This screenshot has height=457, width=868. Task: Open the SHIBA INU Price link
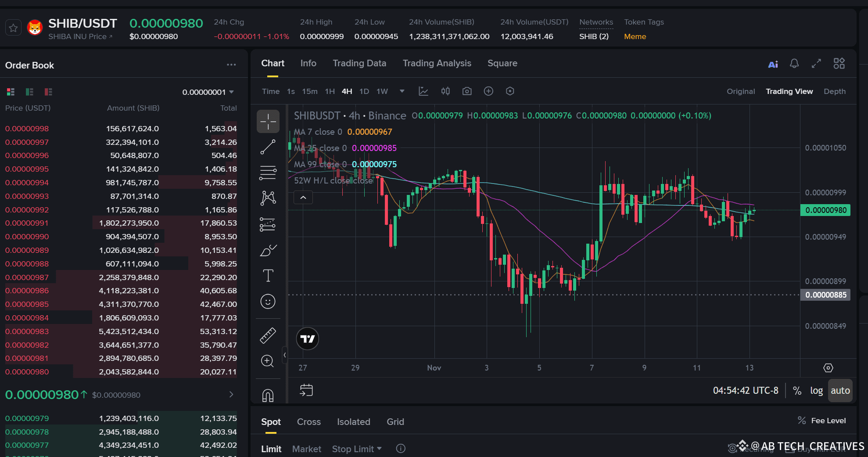coord(80,37)
